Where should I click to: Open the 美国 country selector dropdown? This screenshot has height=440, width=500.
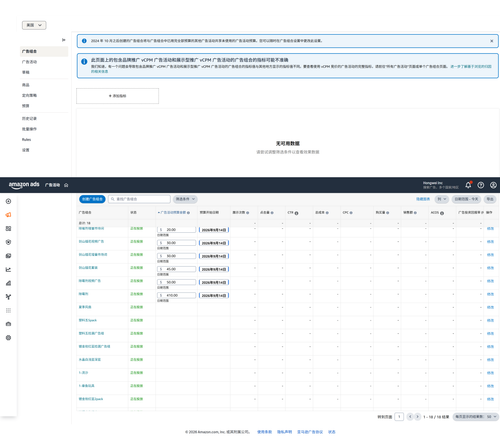(x=34, y=25)
